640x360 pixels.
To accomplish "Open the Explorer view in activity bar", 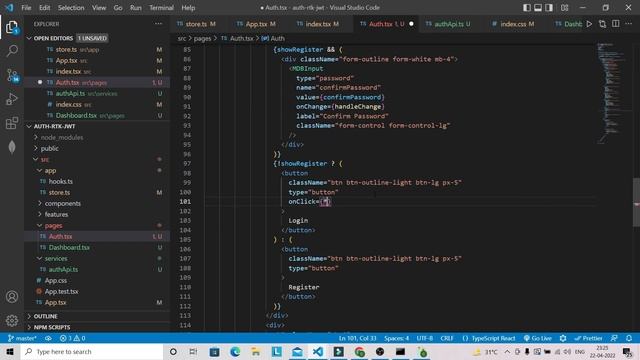I will pyautogui.click(x=12, y=27).
